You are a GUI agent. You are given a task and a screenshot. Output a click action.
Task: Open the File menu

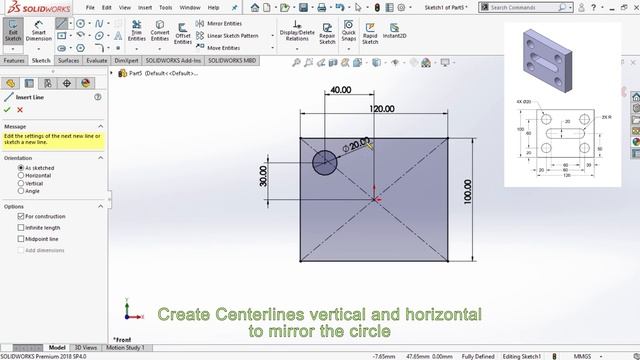[x=90, y=7]
